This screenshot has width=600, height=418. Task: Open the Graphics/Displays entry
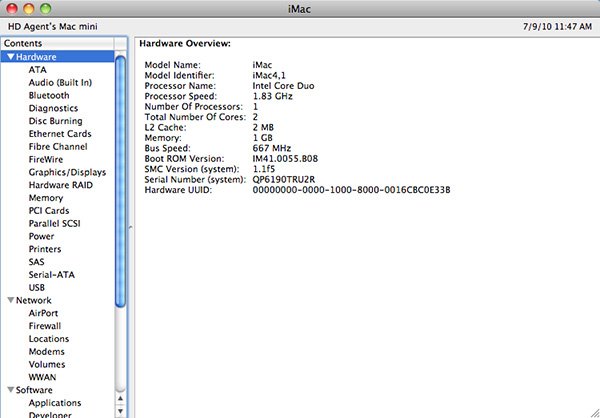coord(67,172)
